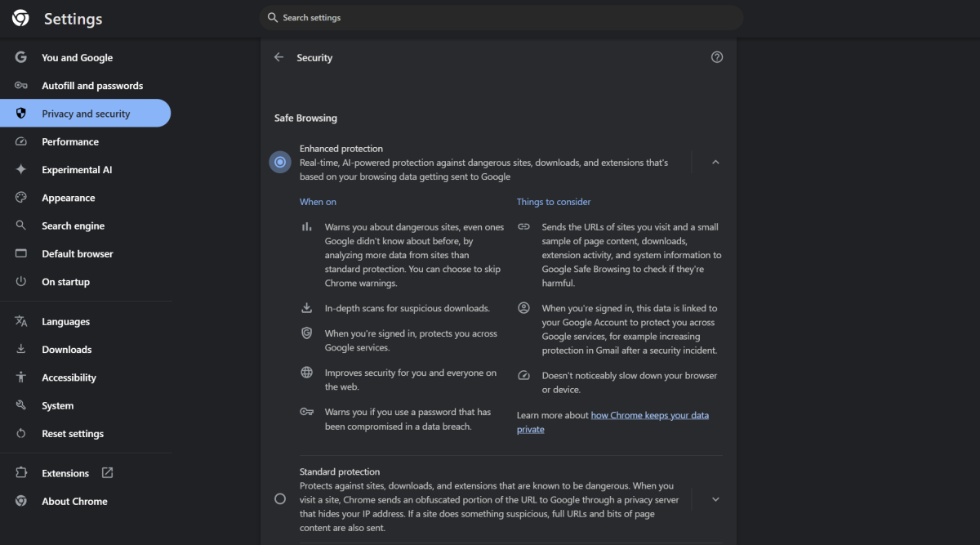
Task: Click the Google G icon in sidebar
Action: click(21, 57)
